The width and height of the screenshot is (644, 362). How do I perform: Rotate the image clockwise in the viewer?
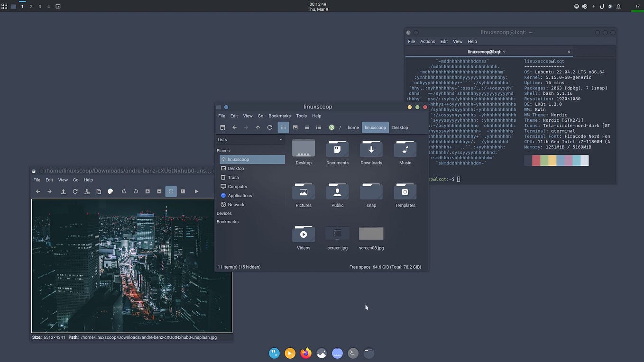pyautogui.click(x=124, y=191)
